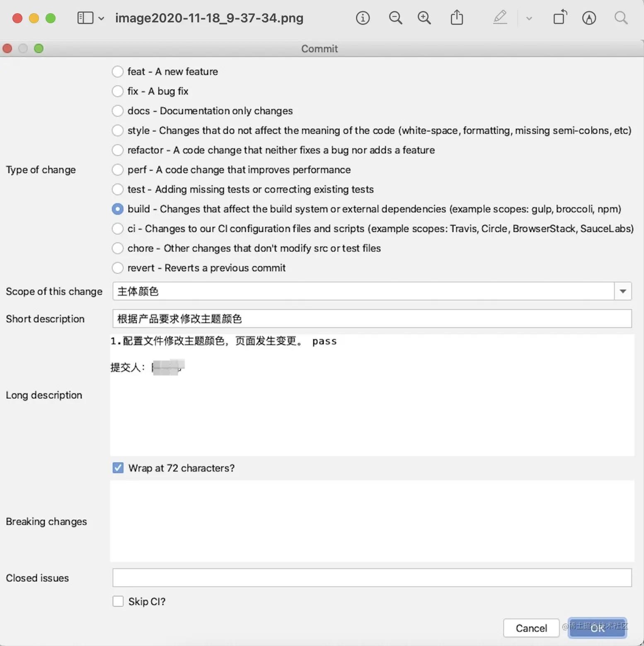Click the info inspector icon
Screen dimensions: 644x646
click(363, 18)
